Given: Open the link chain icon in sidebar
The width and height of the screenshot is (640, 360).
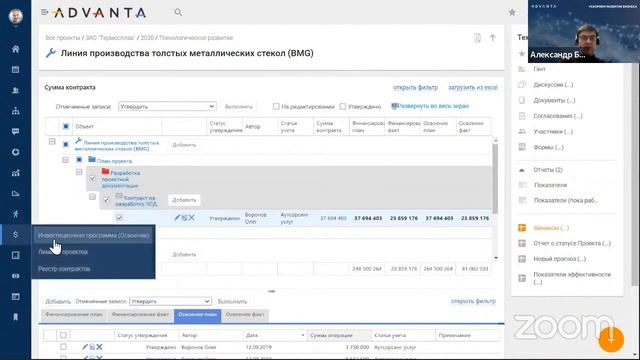Looking at the screenshot, I should tap(16, 276).
